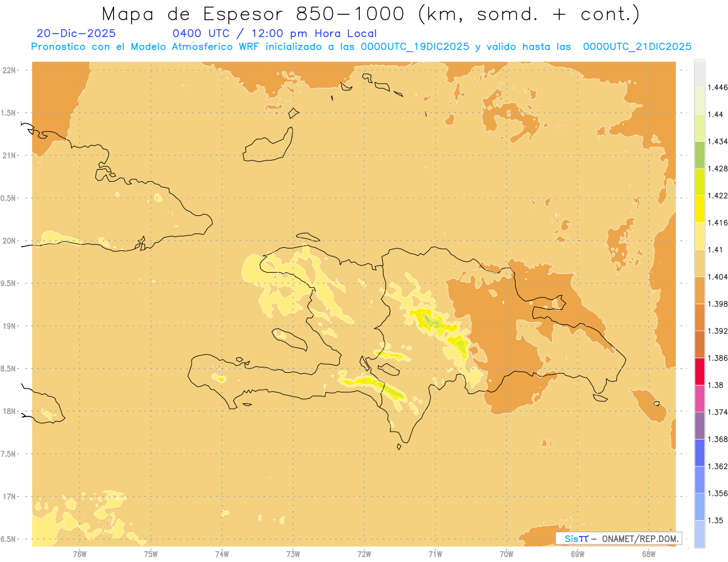Click the 18N latitude label

10,411
